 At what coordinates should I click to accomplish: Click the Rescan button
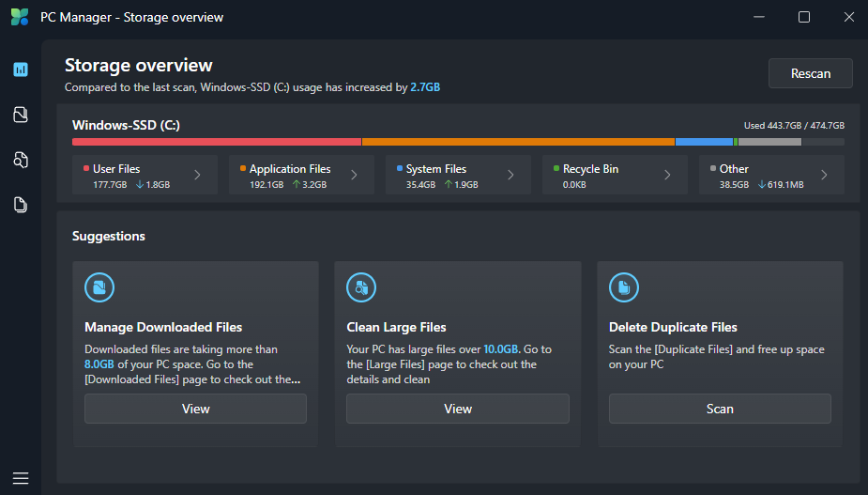[811, 73]
